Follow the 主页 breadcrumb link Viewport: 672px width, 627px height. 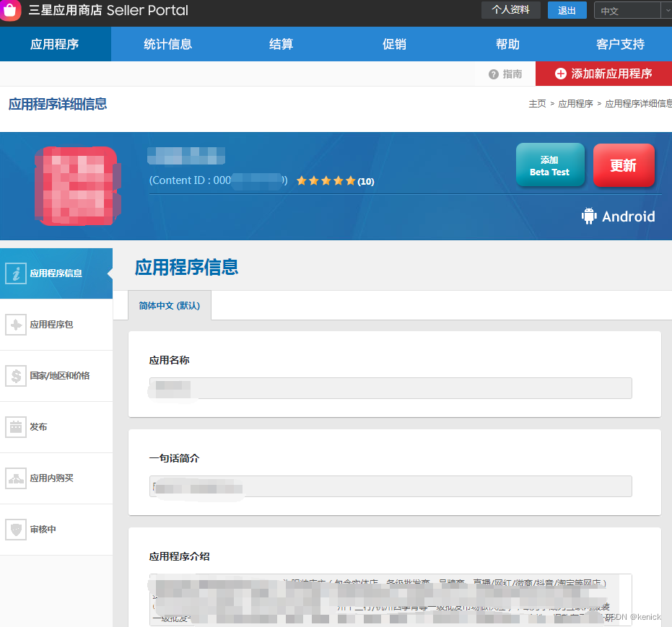(537, 104)
